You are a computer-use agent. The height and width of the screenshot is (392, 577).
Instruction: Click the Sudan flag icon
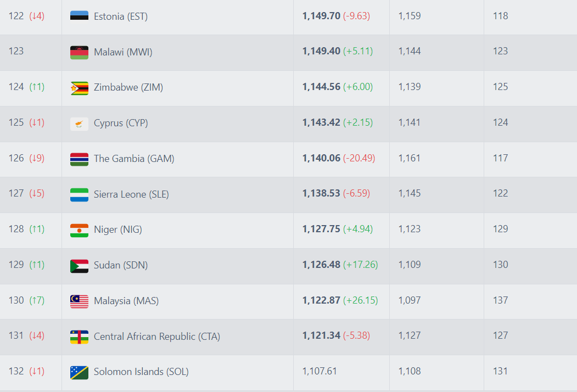(79, 266)
